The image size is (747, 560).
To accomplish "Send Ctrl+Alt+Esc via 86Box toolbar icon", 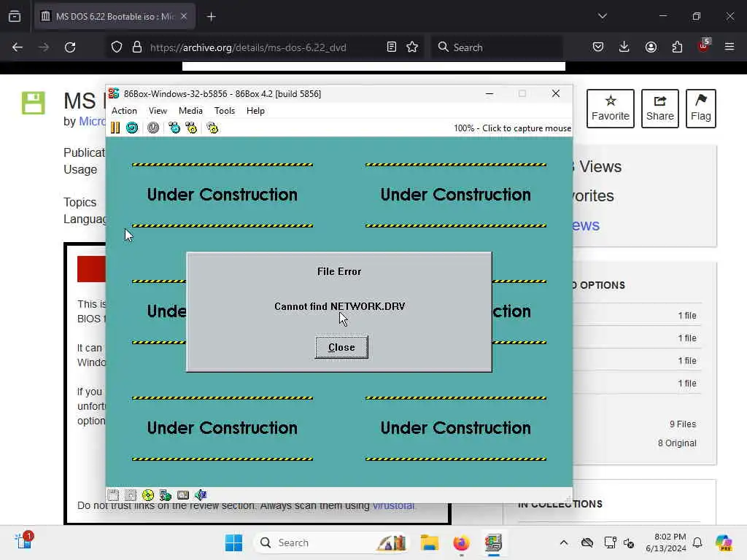I will 191,128.
